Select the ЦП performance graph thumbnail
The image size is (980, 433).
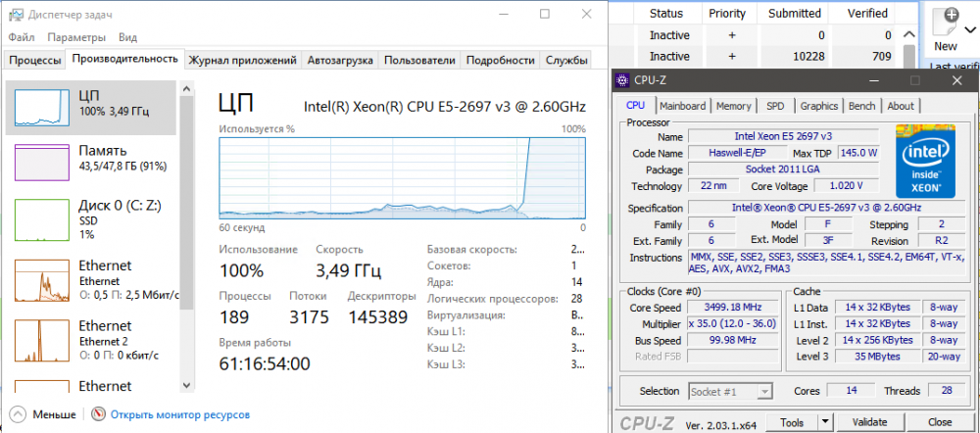(40, 107)
